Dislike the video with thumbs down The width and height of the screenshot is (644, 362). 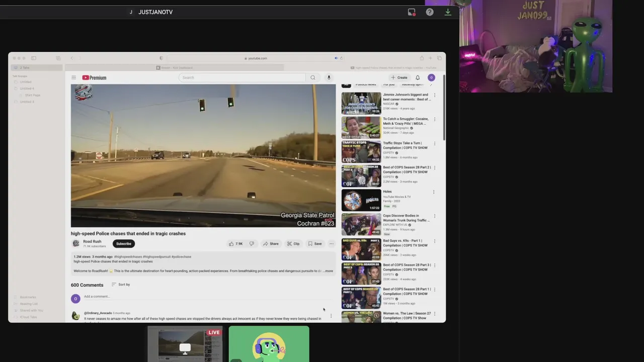pos(252,244)
